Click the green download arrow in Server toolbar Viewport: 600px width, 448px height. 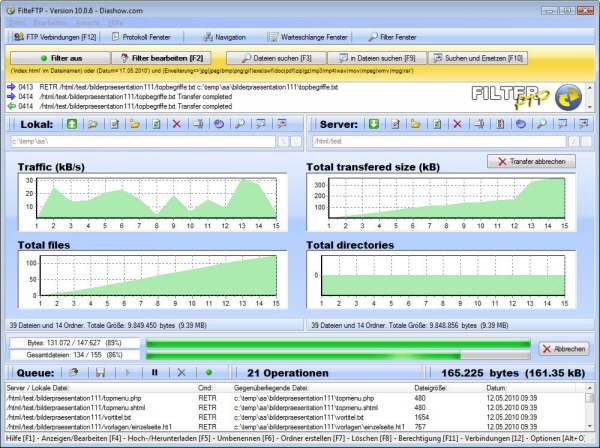click(373, 124)
